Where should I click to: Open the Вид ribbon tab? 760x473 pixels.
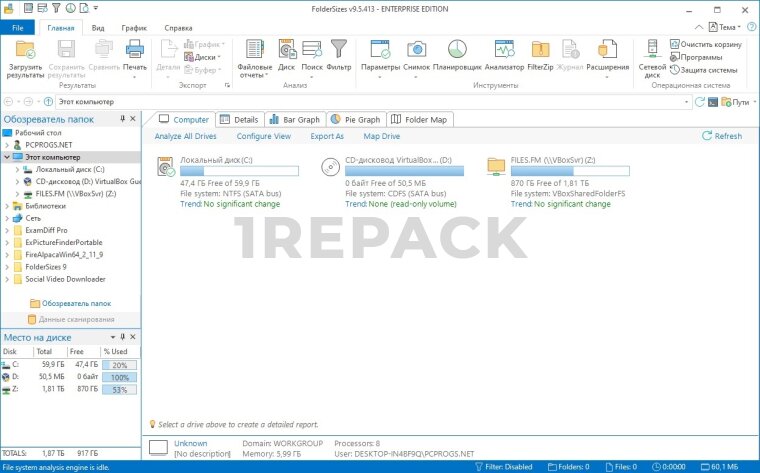pos(98,28)
